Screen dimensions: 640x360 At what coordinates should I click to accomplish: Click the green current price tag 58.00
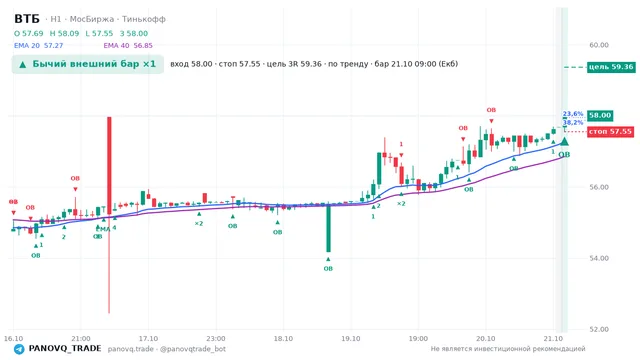pos(600,116)
